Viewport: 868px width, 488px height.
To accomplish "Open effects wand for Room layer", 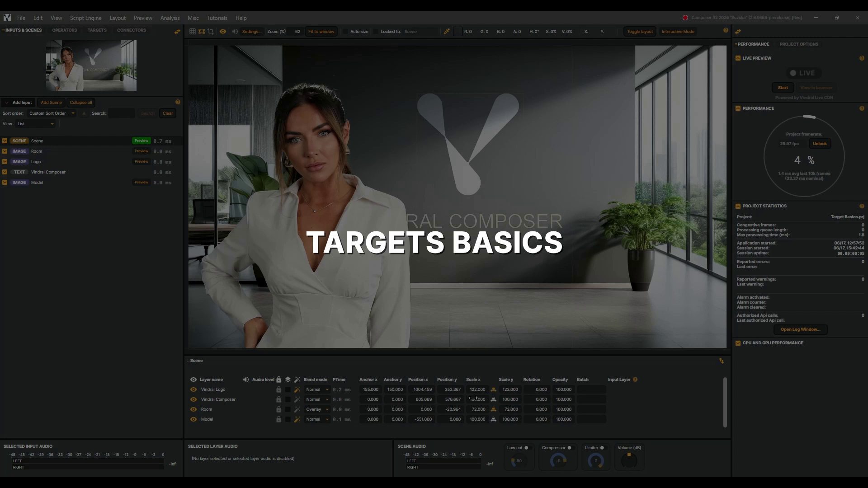I will point(297,409).
